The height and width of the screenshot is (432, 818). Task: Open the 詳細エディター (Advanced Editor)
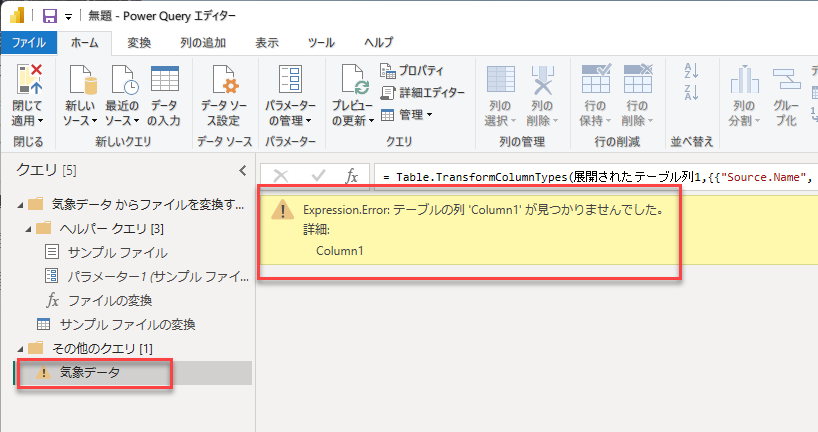[422, 93]
